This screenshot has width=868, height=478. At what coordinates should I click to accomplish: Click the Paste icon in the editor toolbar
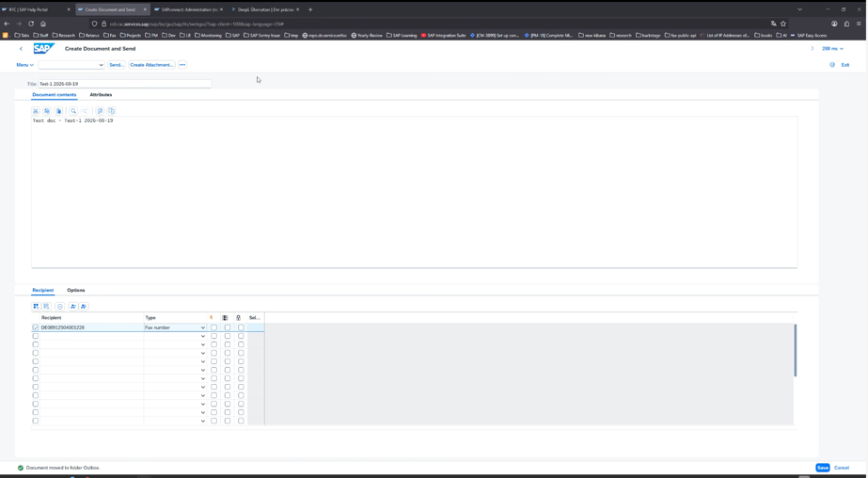(58, 111)
